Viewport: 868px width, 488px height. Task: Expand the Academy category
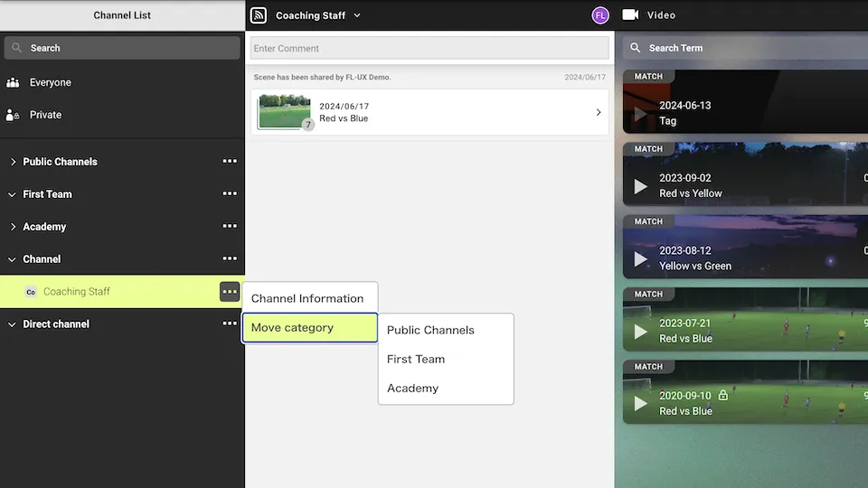tap(13, 227)
